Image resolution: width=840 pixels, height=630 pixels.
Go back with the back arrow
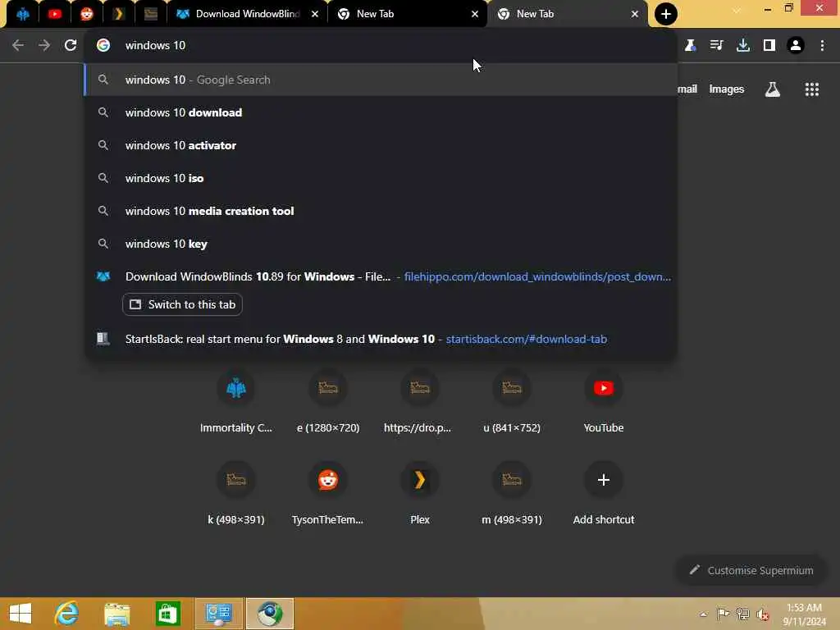click(x=18, y=46)
